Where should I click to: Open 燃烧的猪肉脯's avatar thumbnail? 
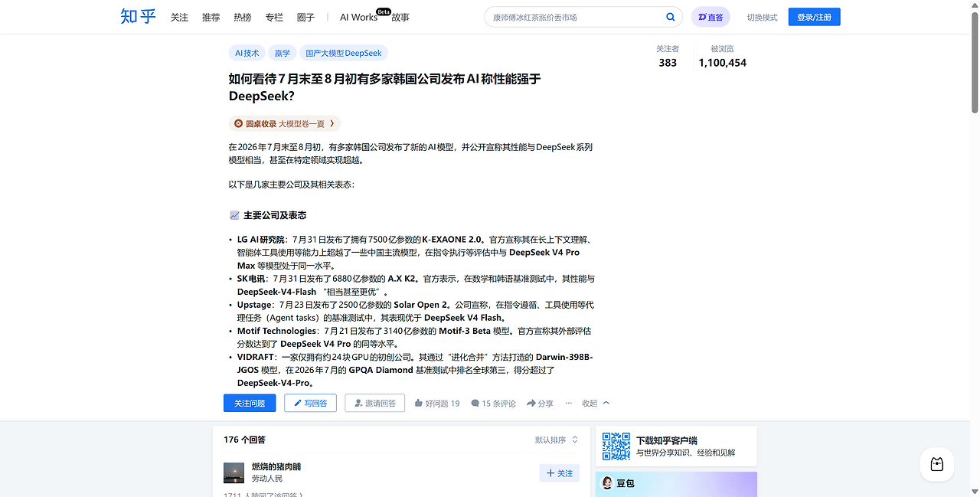click(234, 472)
